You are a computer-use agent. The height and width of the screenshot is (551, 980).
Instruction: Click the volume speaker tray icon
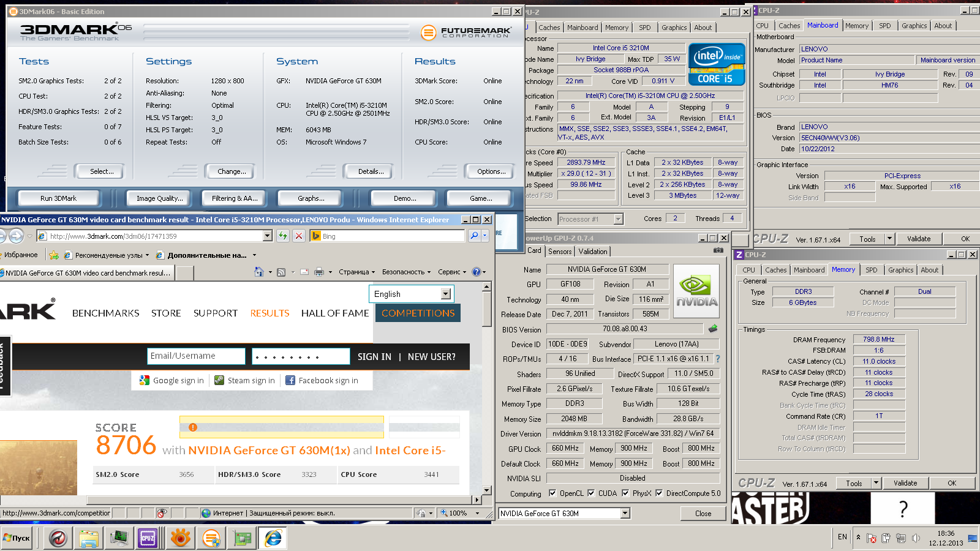916,538
